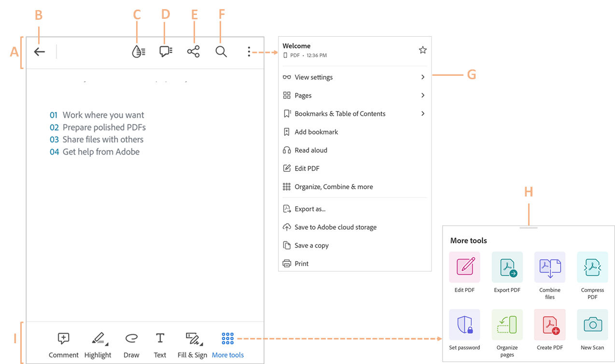Screen dimensions: 615x364
Task: Open the three-dot overflow menu
Action: pyautogui.click(x=249, y=52)
